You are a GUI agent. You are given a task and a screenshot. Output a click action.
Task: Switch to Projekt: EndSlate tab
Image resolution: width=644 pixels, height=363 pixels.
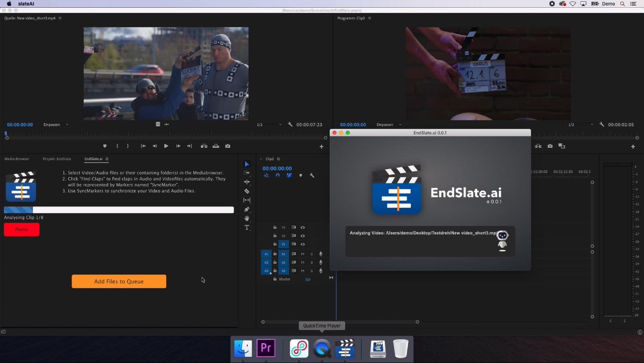pyautogui.click(x=57, y=159)
